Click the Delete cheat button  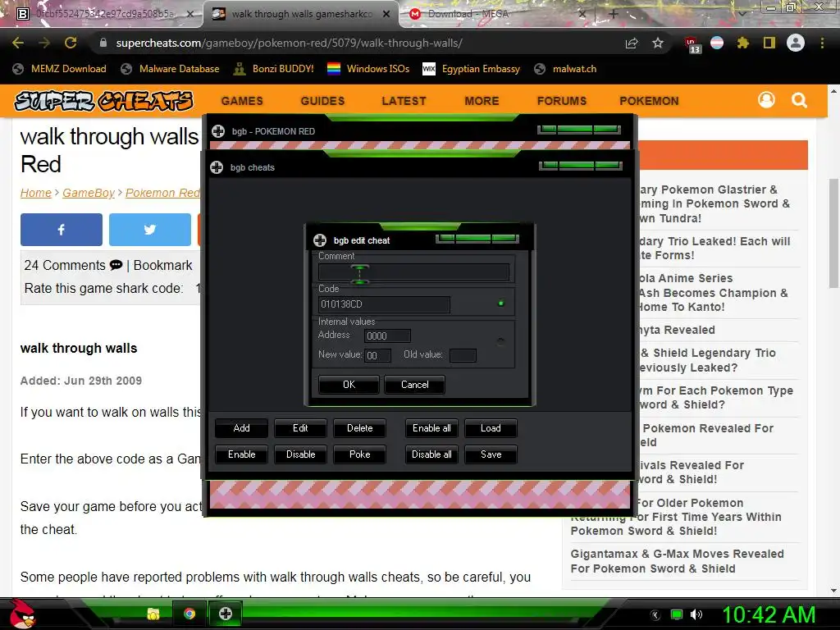coord(359,428)
